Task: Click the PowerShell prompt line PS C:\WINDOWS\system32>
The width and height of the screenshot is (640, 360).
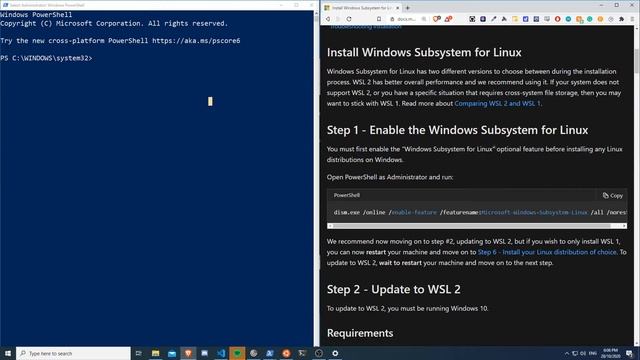Action: [x=46, y=58]
